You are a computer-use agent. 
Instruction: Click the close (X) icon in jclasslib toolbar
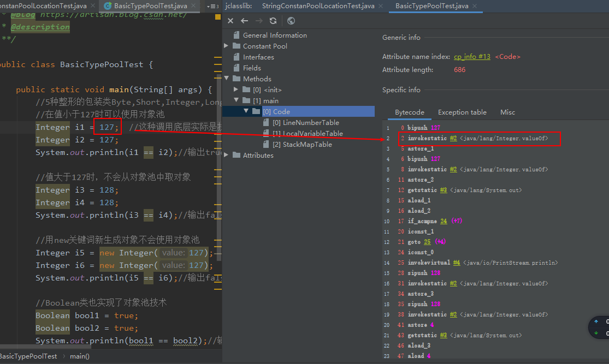point(230,21)
